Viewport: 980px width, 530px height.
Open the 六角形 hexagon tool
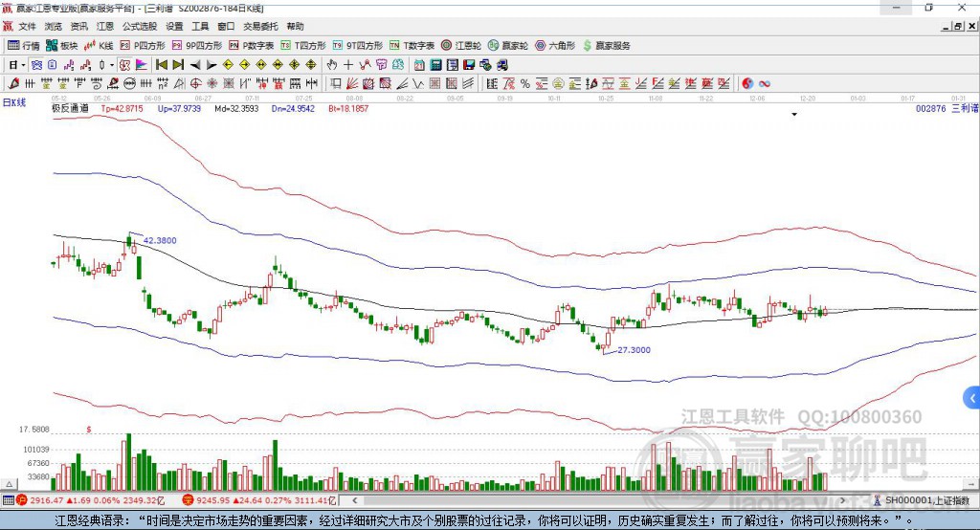(x=555, y=46)
